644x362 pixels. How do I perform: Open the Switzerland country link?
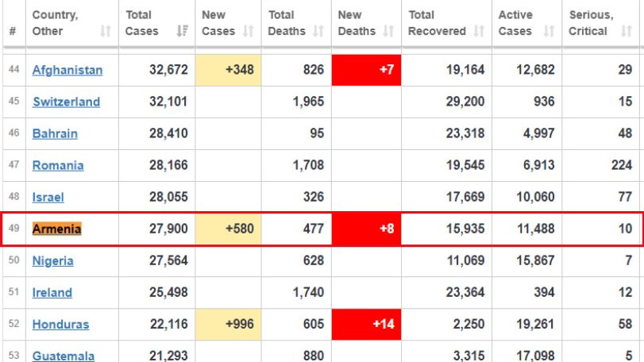(66, 102)
